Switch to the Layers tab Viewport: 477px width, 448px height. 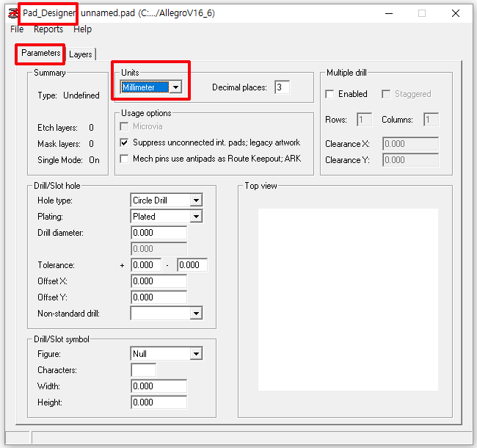click(80, 54)
